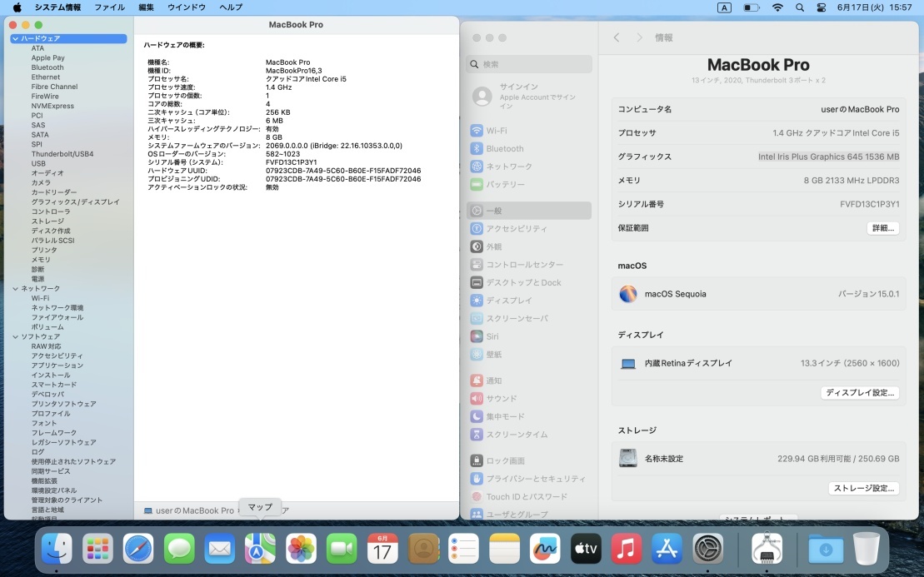Launch FaceTime from the Dock
924x577 pixels.
coord(342,549)
